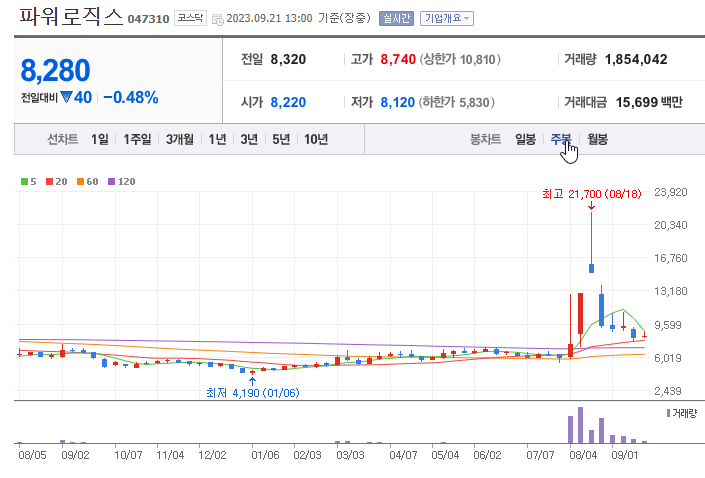Screen dimensions: 705x478
Task: Select the 1년 line chart tab
Action: coord(217,139)
